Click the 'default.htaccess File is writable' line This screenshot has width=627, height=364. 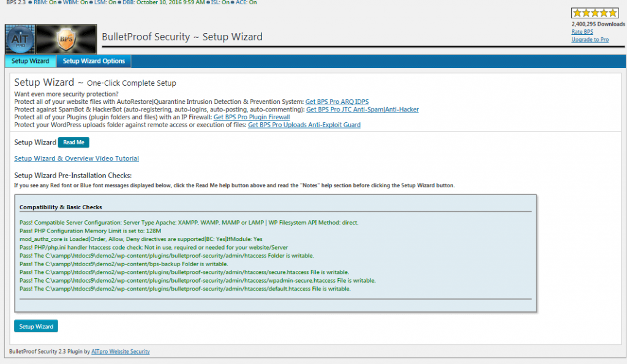185,289
